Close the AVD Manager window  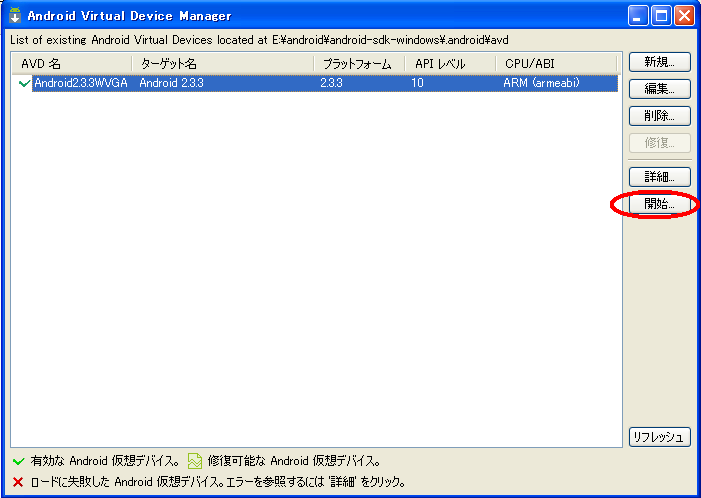[684, 16]
